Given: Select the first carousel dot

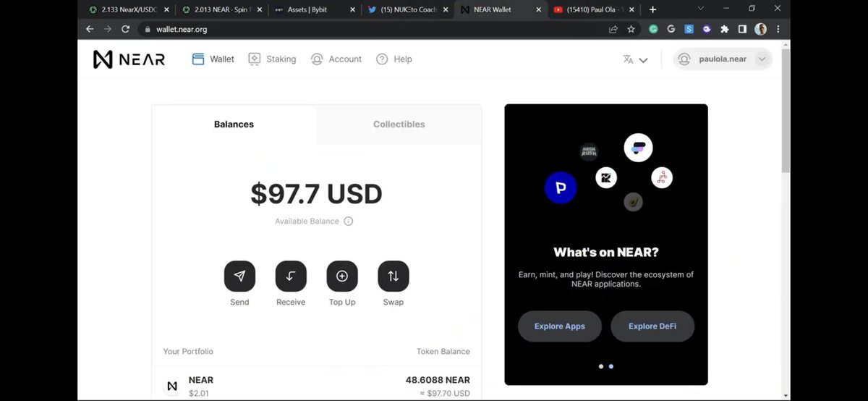Looking at the screenshot, I should click(600, 366).
